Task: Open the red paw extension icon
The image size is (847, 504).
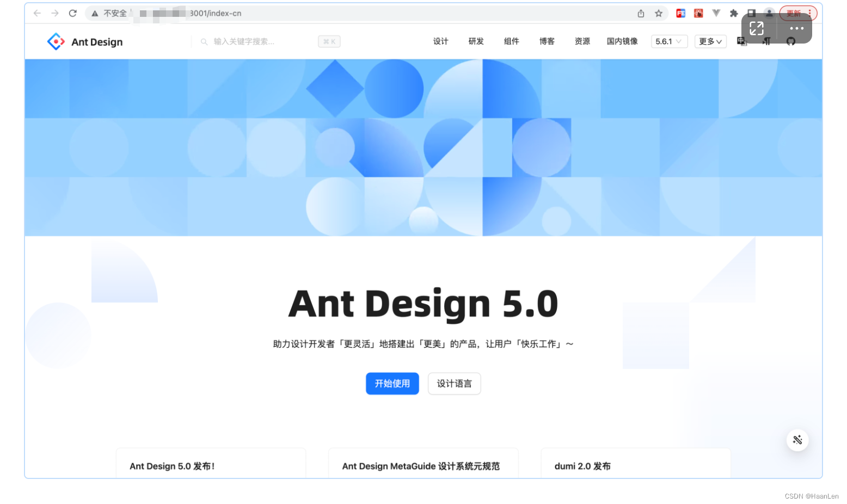Action: point(698,13)
